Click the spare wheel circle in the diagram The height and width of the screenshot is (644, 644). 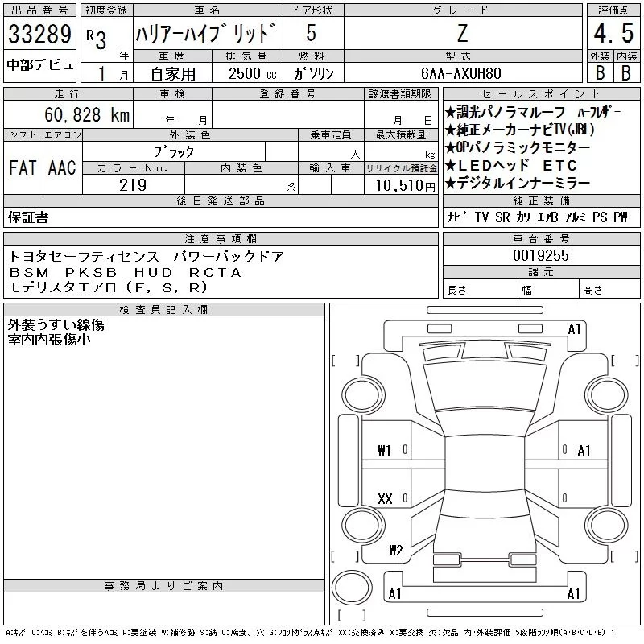(x=352, y=588)
